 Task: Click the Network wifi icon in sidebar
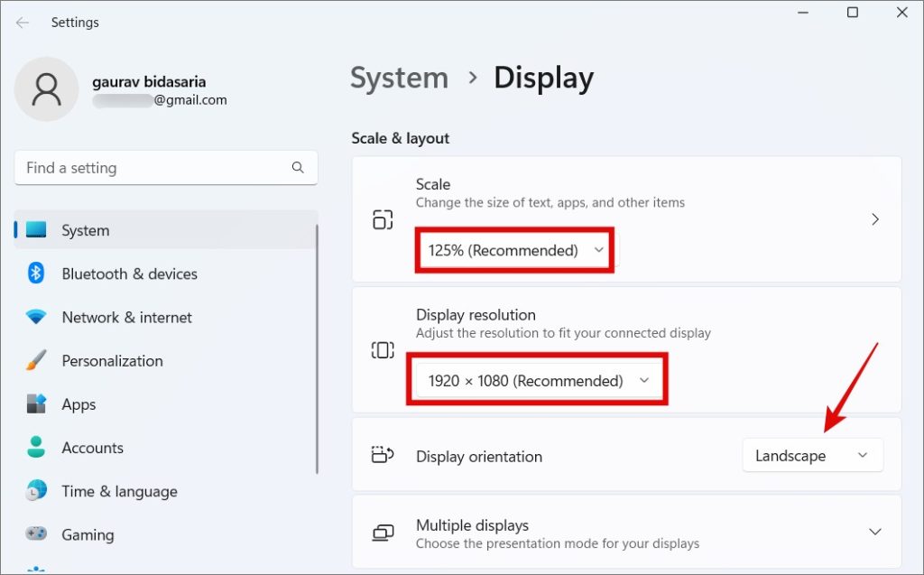click(36, 317)
